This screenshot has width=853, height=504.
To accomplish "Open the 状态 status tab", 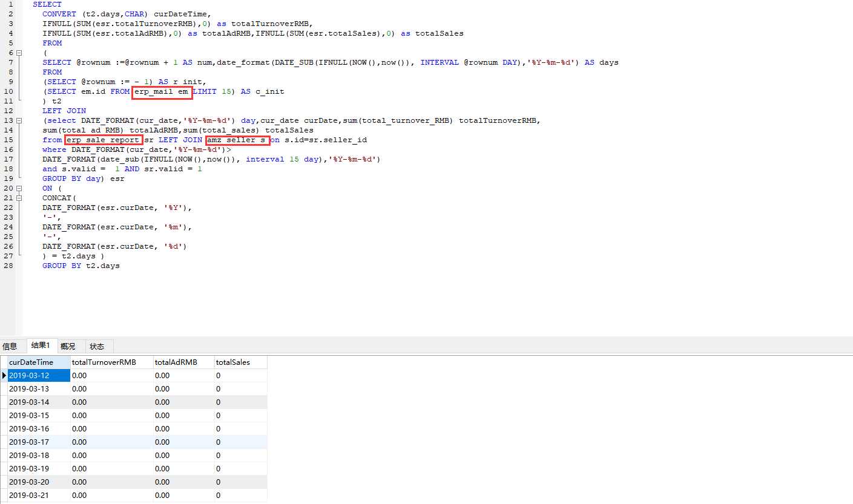I will [97, 347].
